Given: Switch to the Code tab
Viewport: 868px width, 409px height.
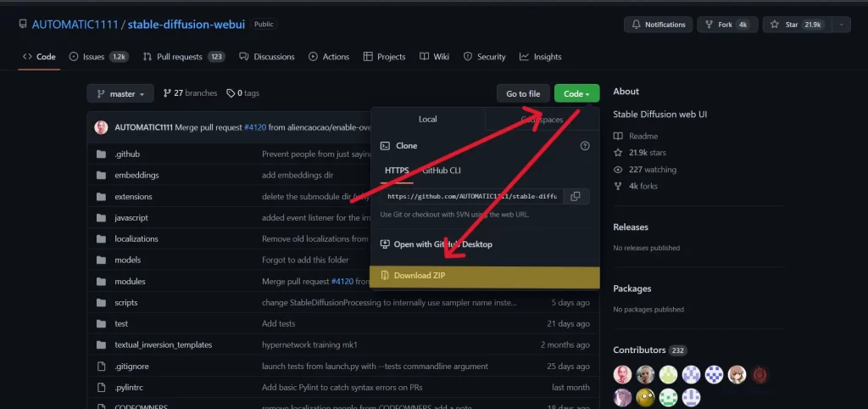Looking at the screenshot, I should point(39,57).
